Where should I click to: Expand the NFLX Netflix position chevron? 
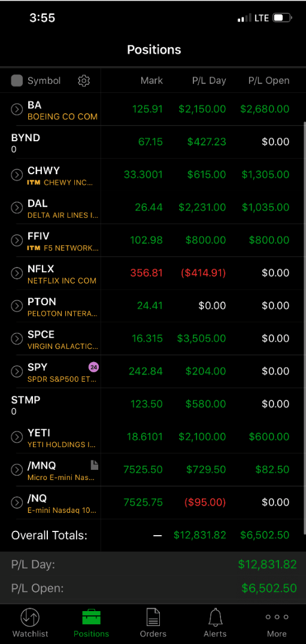click(16, 273)
